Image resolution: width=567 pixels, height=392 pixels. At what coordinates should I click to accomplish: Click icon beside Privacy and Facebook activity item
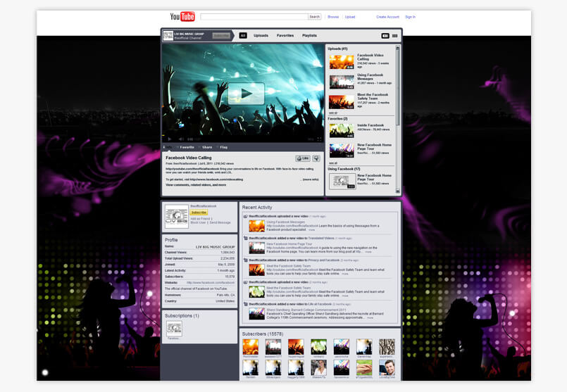pyautogui.click(x=246, y=260)
